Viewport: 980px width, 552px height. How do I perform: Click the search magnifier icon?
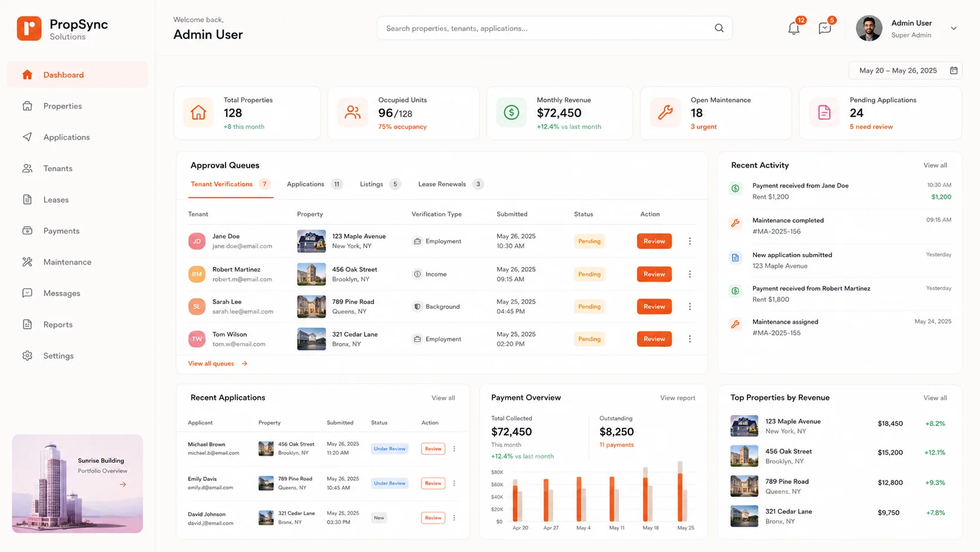pos(719,28)
